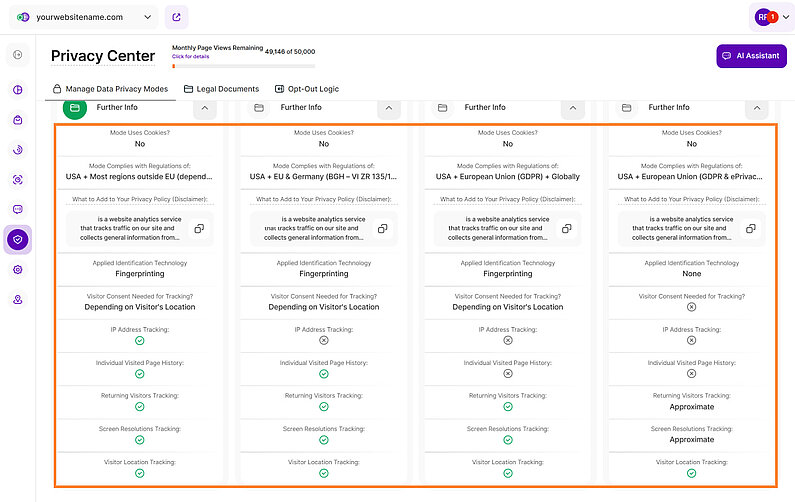
Task: Expand the sidebar with the top arrow icon
Action: [x=18, y=55]
